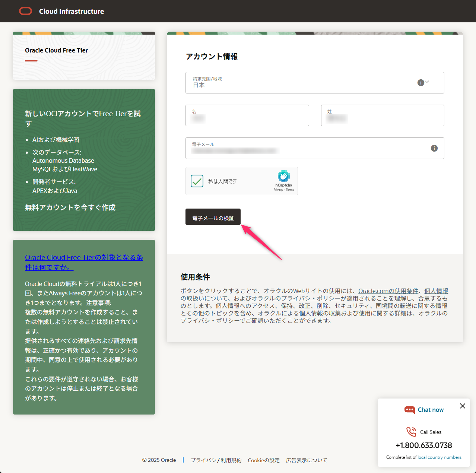Open hCaptcha Privacy link
The height and width of the screenshot is (473, 476).
click(x=278, y=190)
